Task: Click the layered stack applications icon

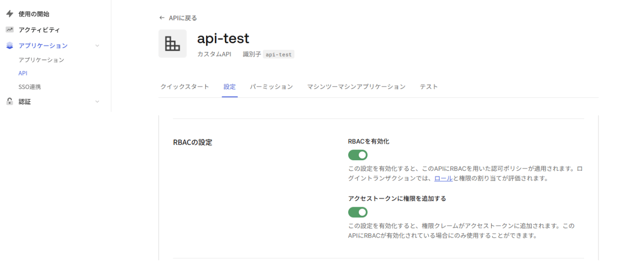Action: pyautogui.click(x=10, y=46)
